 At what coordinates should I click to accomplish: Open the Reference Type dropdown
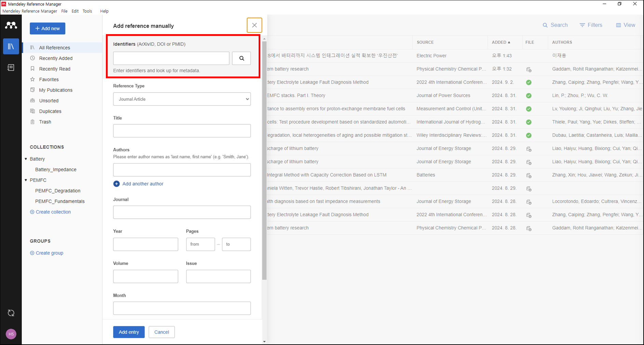point(182,99)
